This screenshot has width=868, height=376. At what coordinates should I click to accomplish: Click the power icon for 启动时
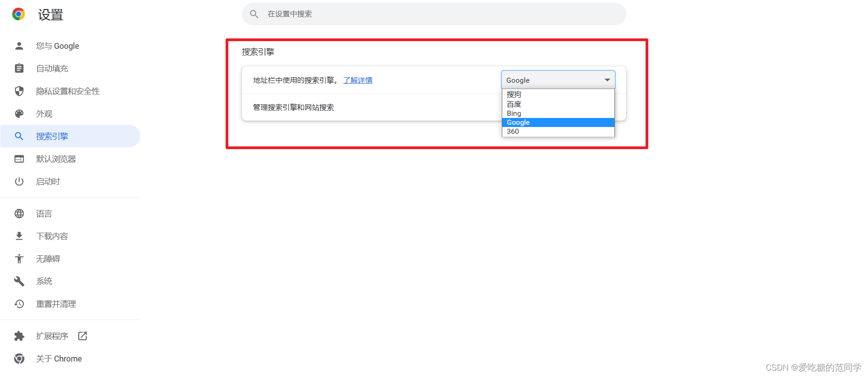click(x=19, y=181)
